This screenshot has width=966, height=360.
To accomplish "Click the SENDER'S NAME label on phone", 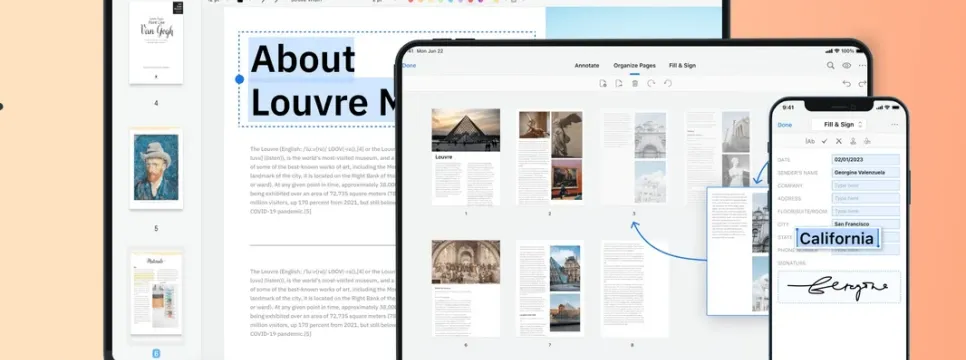I will pyautogui.click(x=798, y=173).
